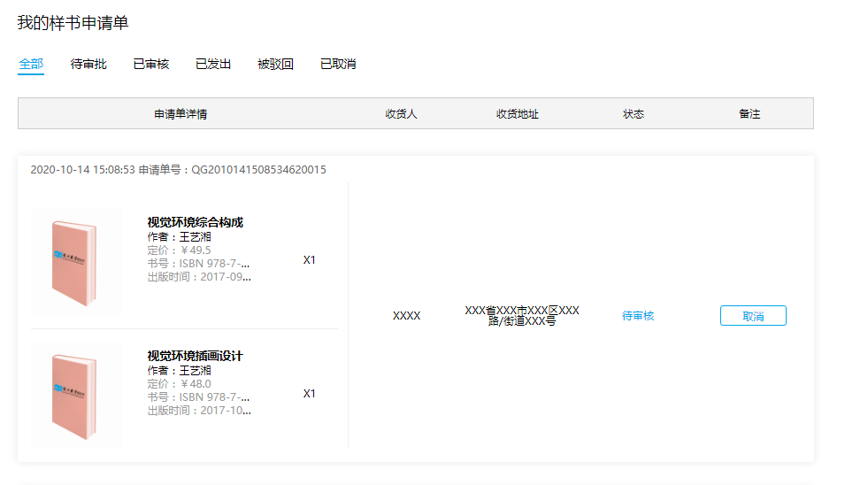
Task: Click the book title 视觉环境综合构成
Action: 195,222
